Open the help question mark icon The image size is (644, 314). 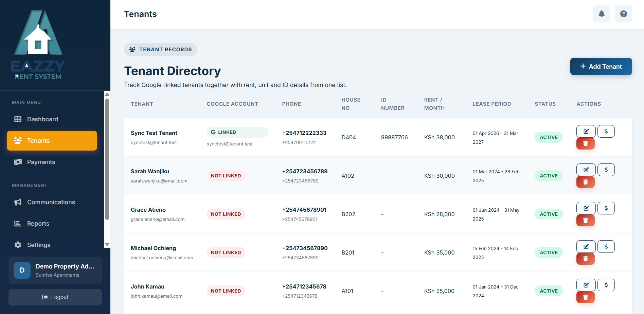624,14
